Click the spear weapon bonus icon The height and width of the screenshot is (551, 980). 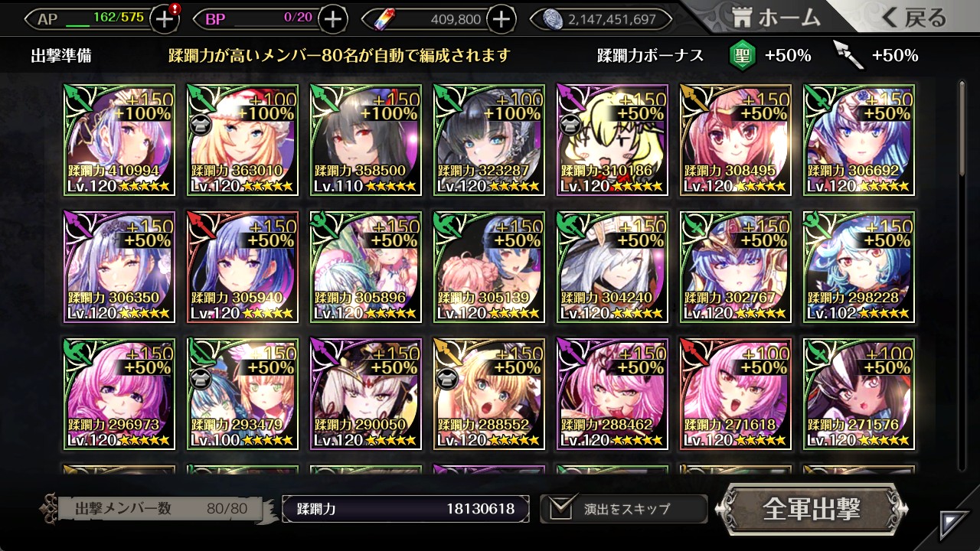(x=848, y=55)
